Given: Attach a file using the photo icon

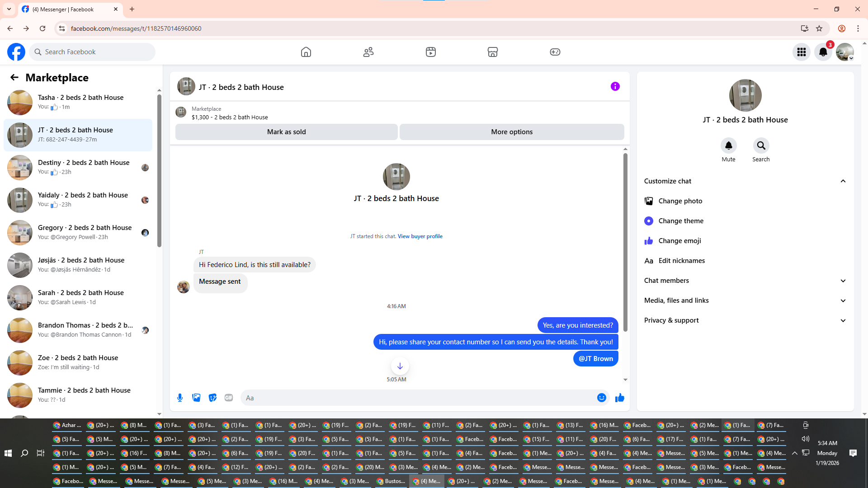Looking at the screenshot, I should [196, 398].
